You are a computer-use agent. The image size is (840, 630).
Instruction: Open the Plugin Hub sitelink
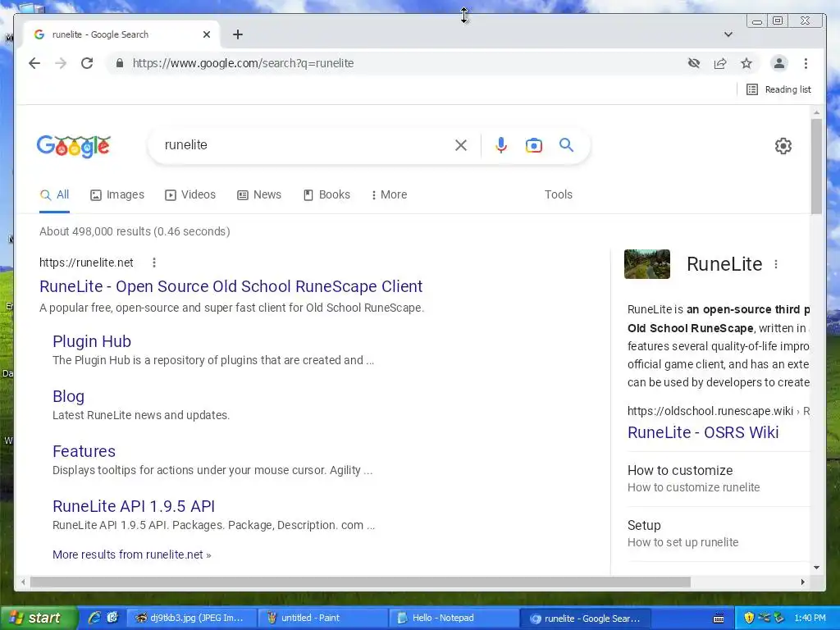point(92,342)
